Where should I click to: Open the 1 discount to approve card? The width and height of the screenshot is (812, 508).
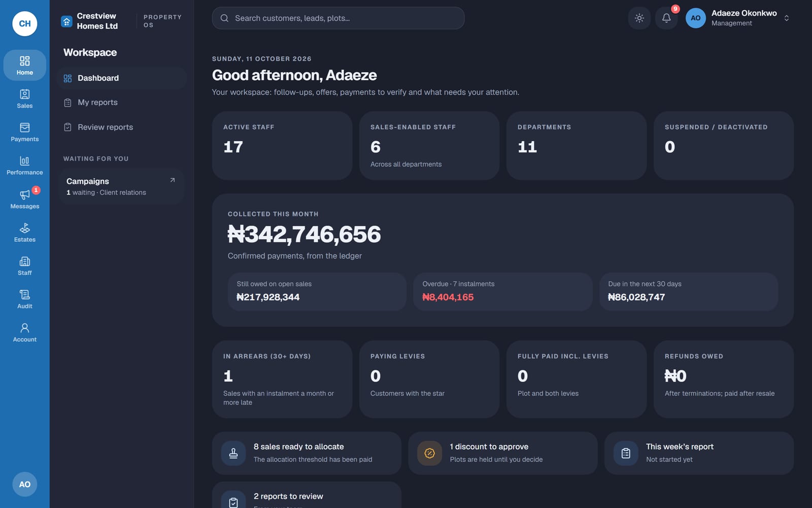coord(503,453)
